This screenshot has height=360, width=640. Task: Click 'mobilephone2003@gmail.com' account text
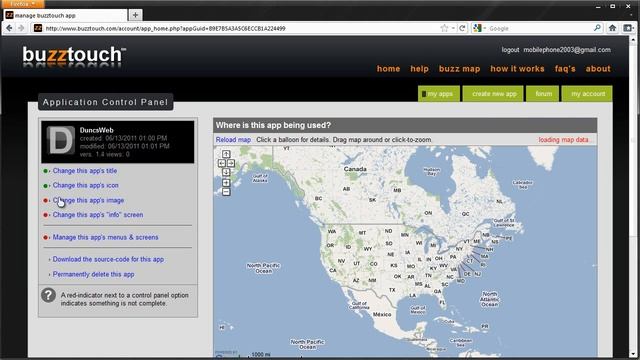(567, 50)
